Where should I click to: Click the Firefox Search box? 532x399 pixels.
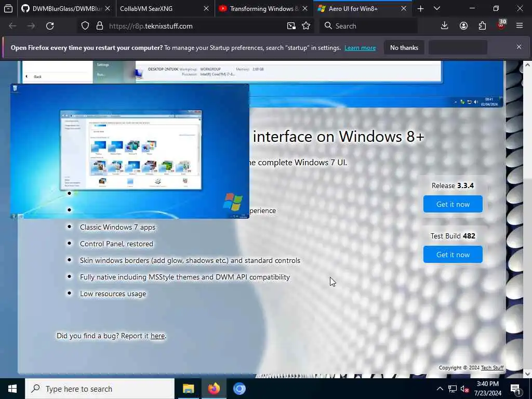tap(368, 26)
